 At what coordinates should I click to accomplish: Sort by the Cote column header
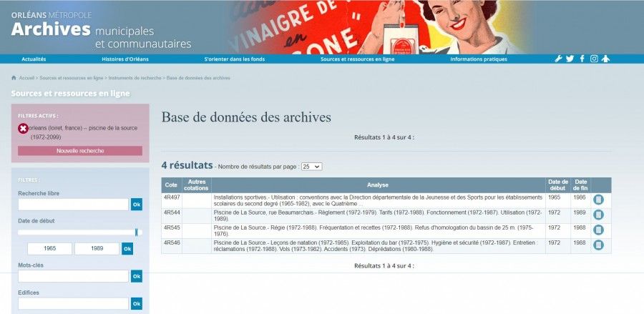171,185
